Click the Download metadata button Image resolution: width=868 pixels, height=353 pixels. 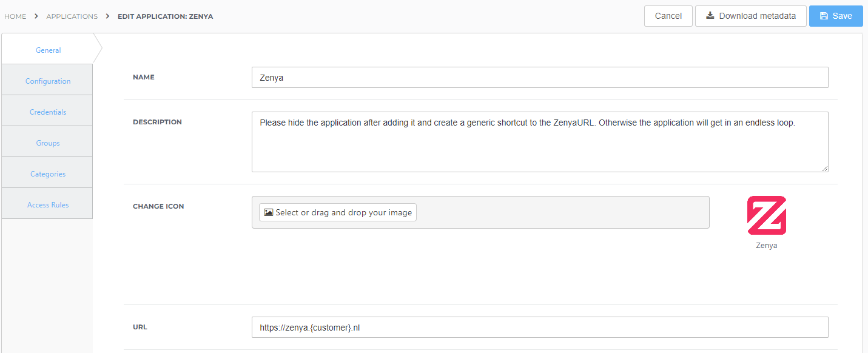point(751,16)
